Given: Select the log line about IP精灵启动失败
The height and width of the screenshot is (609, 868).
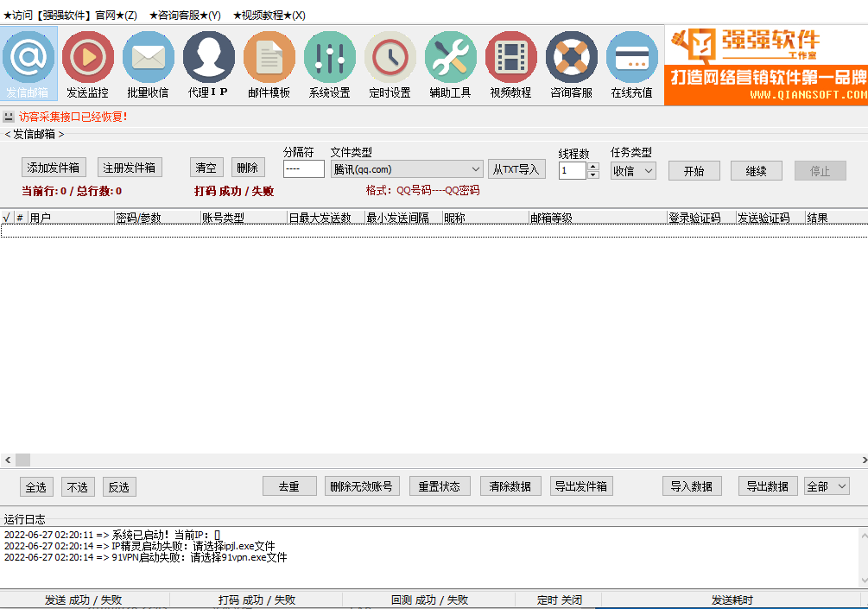Looking at the screenshot, I should [x=140, y=546].
